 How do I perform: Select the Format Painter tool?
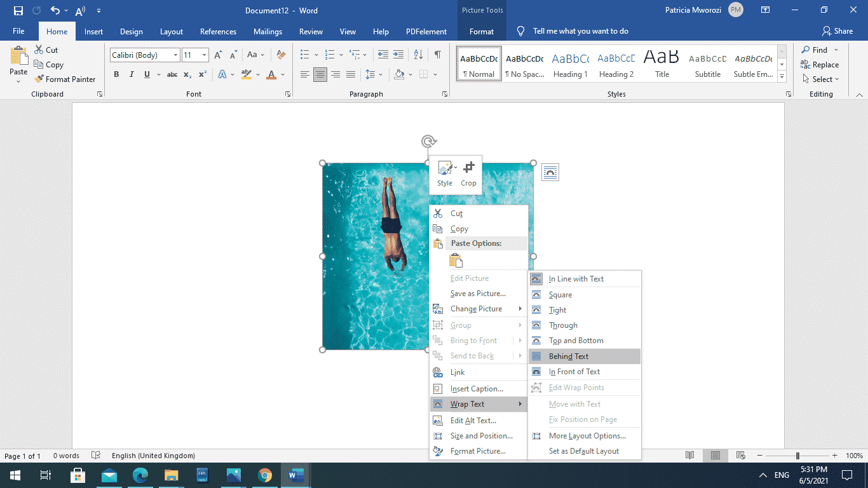65,79
